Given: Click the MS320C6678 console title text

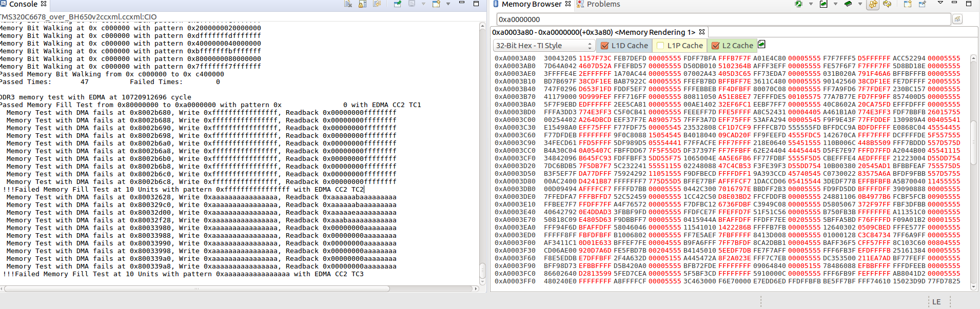Looking at the screenshot, I should click(x=78, y=16).
